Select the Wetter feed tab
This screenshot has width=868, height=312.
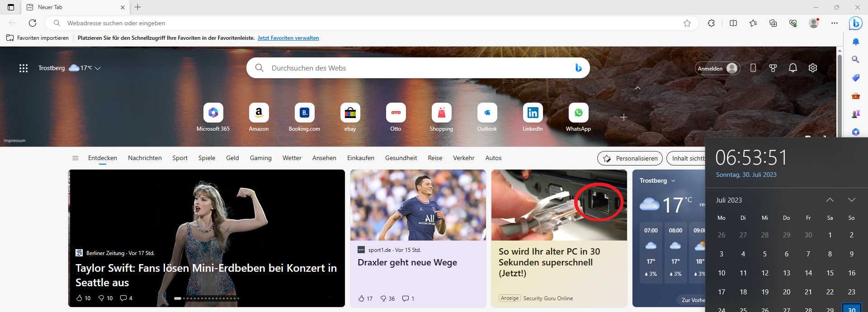(292, 158)
